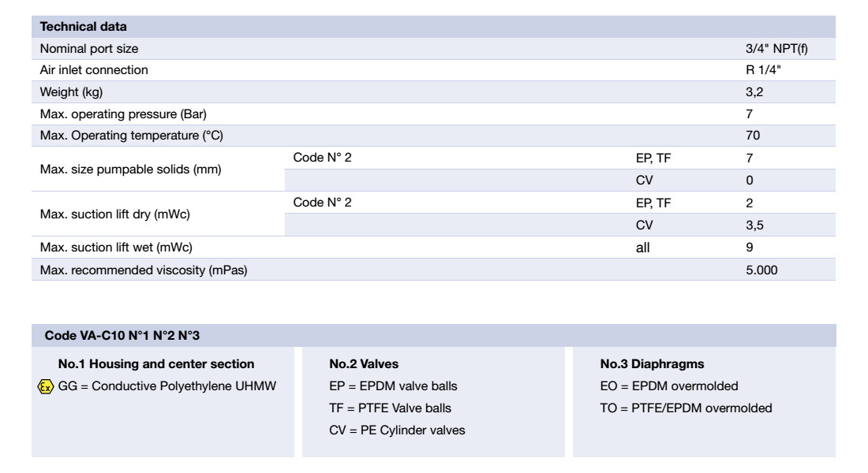Screen dimensions: 868x473
Task: Click CV = PE Cylinder valves entry
Action: [397, 430]
